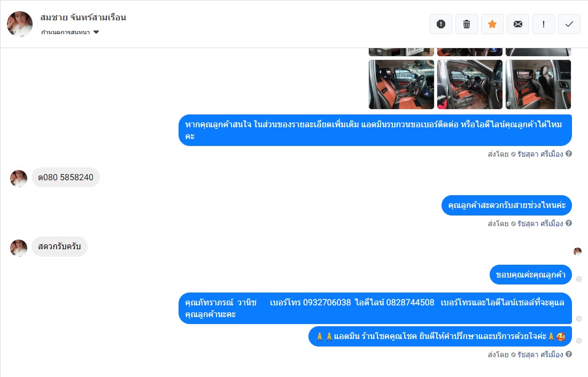Open สมชาย จันทร์สามเรือน contact name

[x=83, y=17]
